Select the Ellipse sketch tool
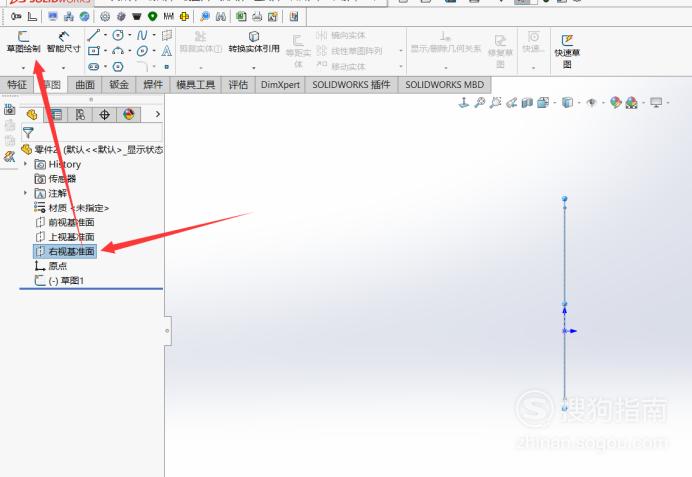692x477 pixels. [x=142, y=51]
